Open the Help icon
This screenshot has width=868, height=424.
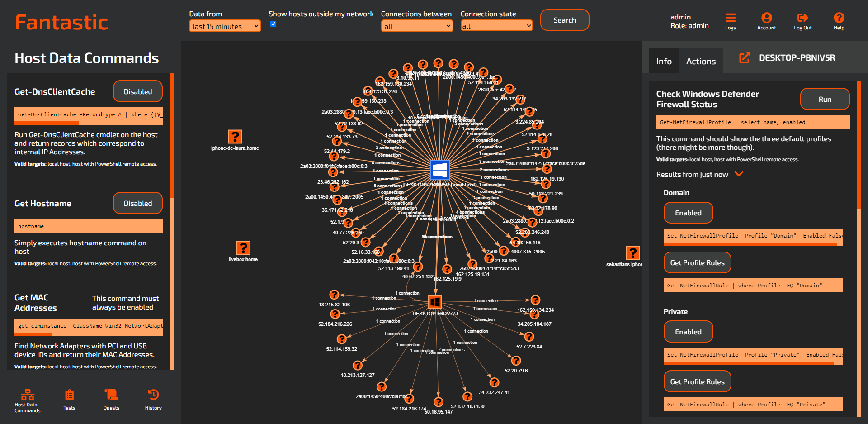coord(839,21)
